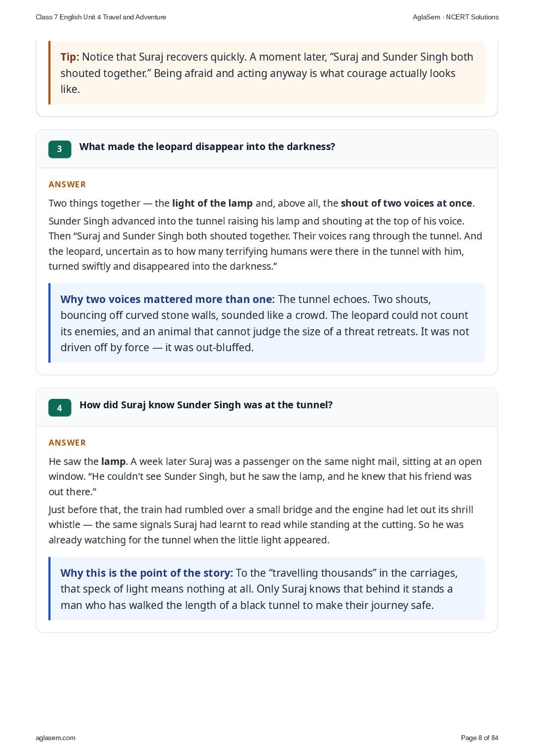Click bold phrase 'shout of two voices at once'

tap(406, 203)
